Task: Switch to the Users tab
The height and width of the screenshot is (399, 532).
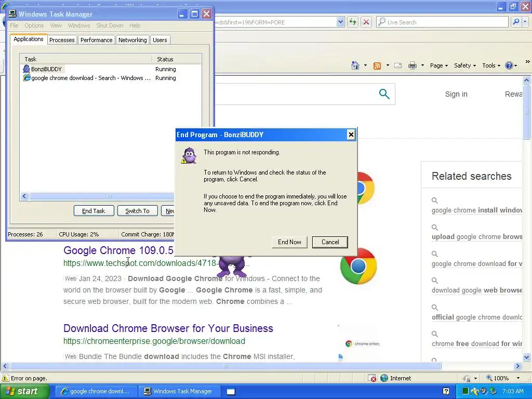Action: [160, 39]
